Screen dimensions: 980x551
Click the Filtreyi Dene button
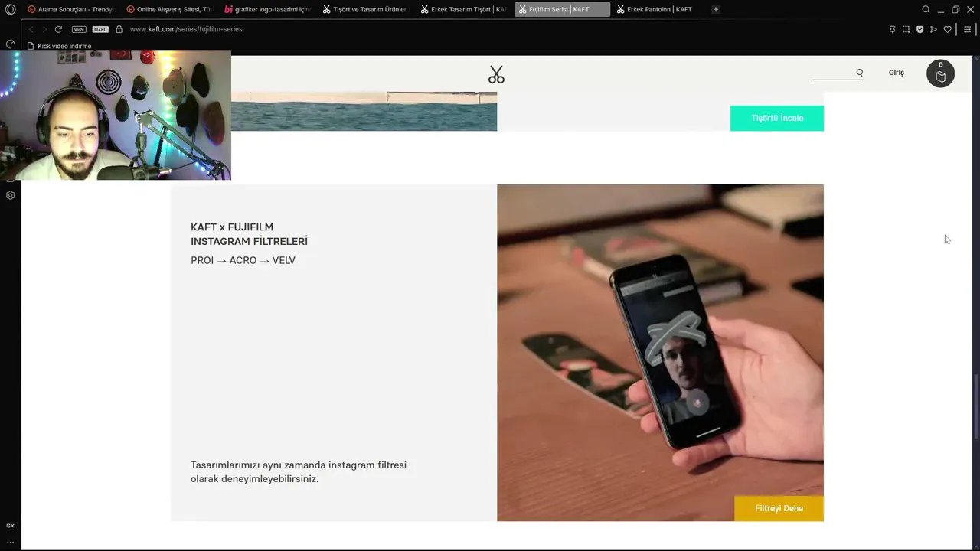779,508
